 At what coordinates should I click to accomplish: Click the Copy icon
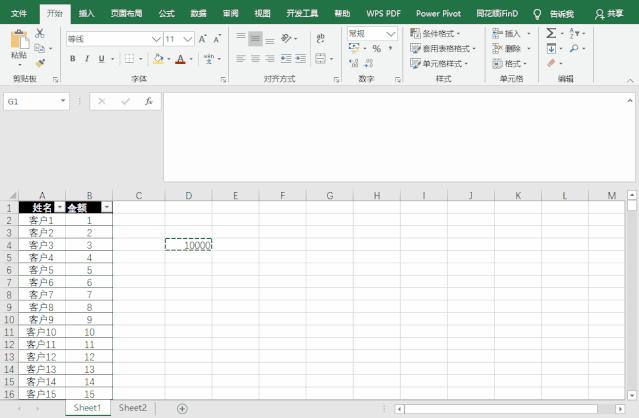point(40,48)
